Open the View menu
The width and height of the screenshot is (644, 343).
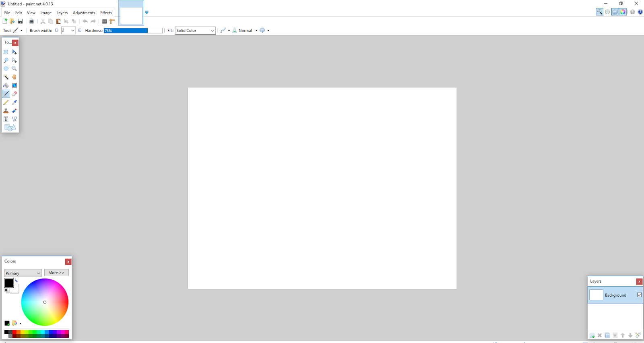coord(31,12)
